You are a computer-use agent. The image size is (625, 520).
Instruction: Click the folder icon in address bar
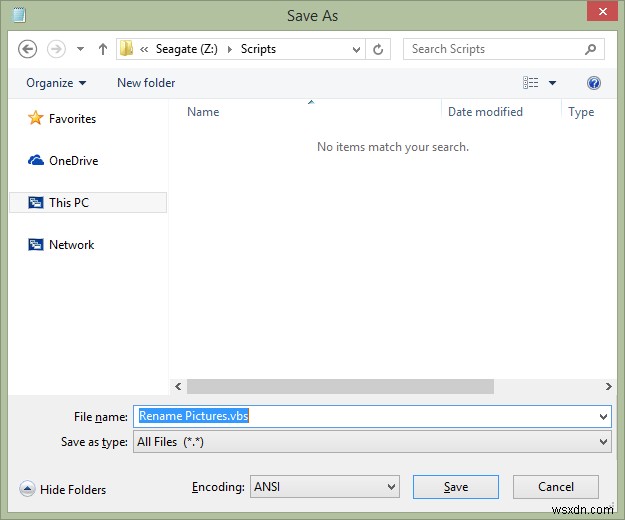[x=127, y=49]
